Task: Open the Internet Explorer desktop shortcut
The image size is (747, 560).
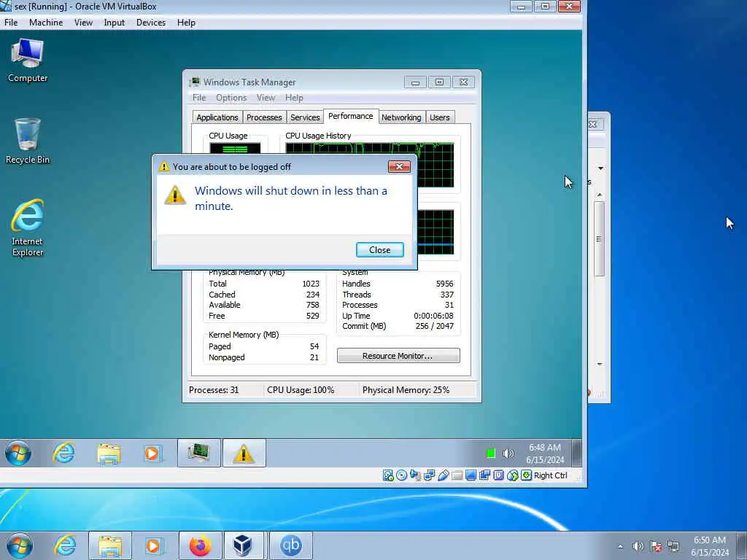Action: (x=28, y=228)
